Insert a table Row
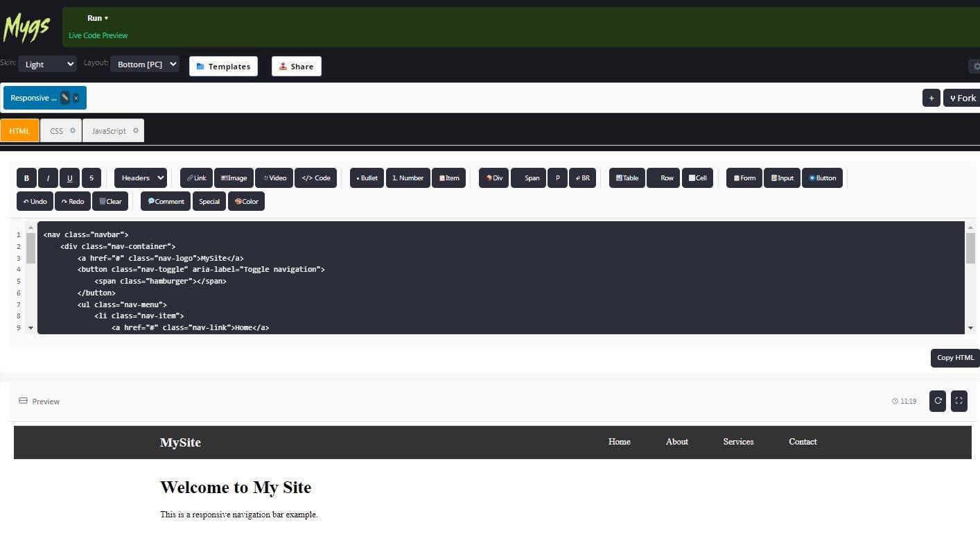980x543 pixels. [x=663, y=178]
